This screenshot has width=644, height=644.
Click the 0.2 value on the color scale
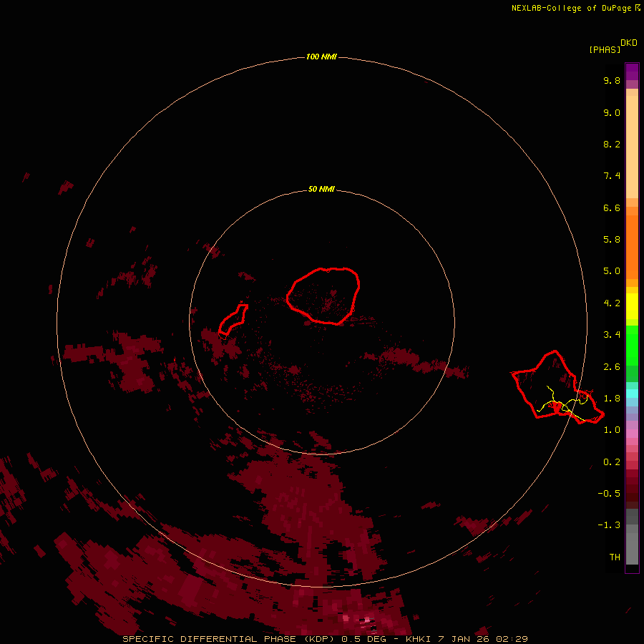(x=612, y=462)
